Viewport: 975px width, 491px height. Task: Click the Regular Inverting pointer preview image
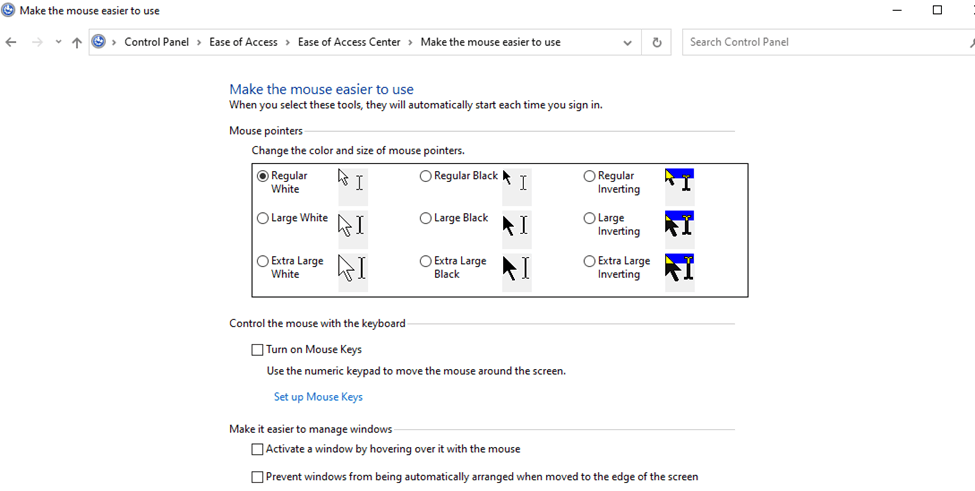point(680,186)
